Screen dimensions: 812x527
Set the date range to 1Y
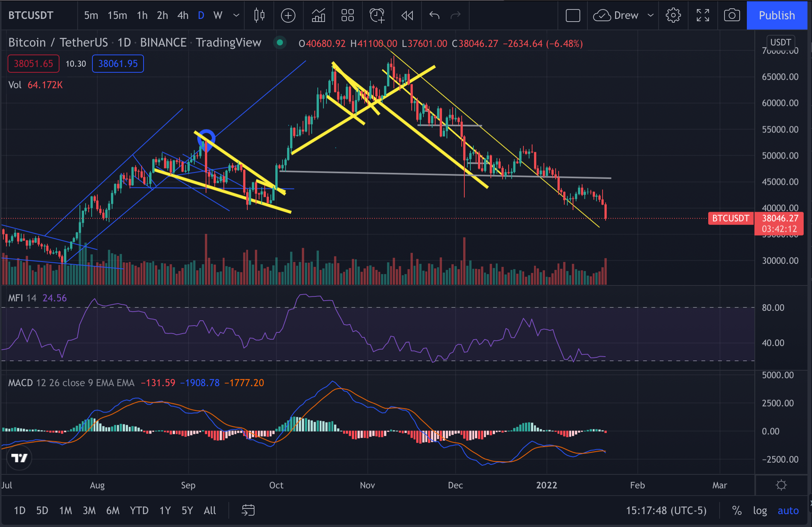[165, 511]
